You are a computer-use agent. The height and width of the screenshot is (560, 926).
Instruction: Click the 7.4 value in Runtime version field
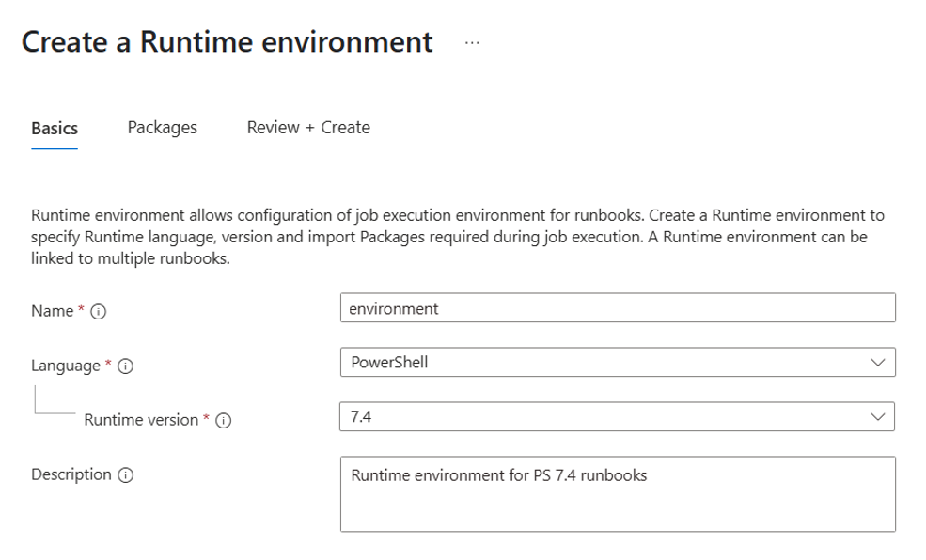tap(363, 416)
